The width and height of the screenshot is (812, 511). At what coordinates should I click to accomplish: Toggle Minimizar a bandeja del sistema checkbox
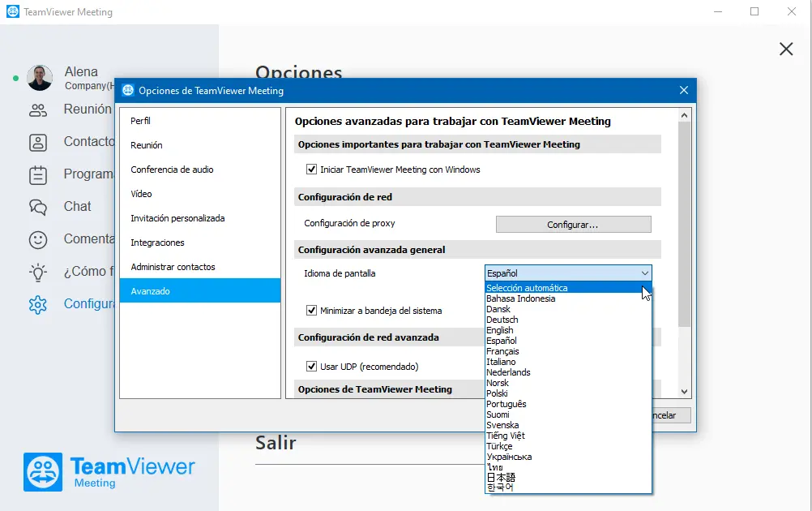[311, 310]
